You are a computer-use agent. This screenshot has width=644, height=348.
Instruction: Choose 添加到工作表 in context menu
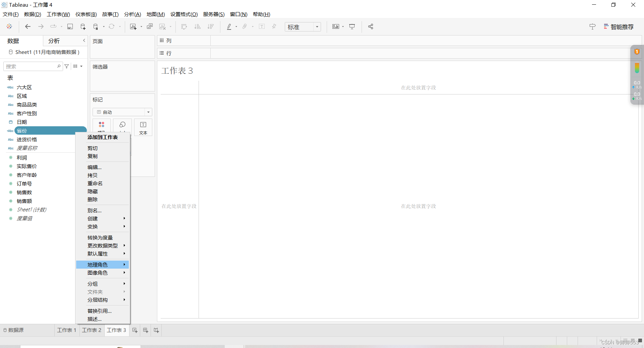click(103, 137)
